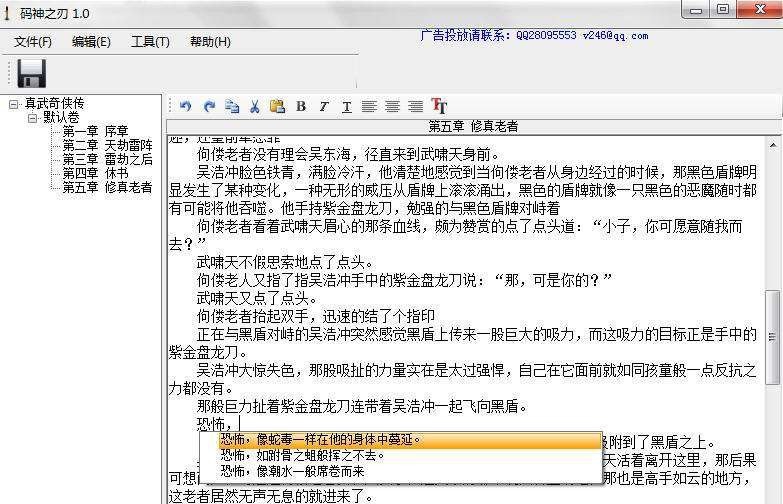Click the paste clipboard icon

pos(277,106)
